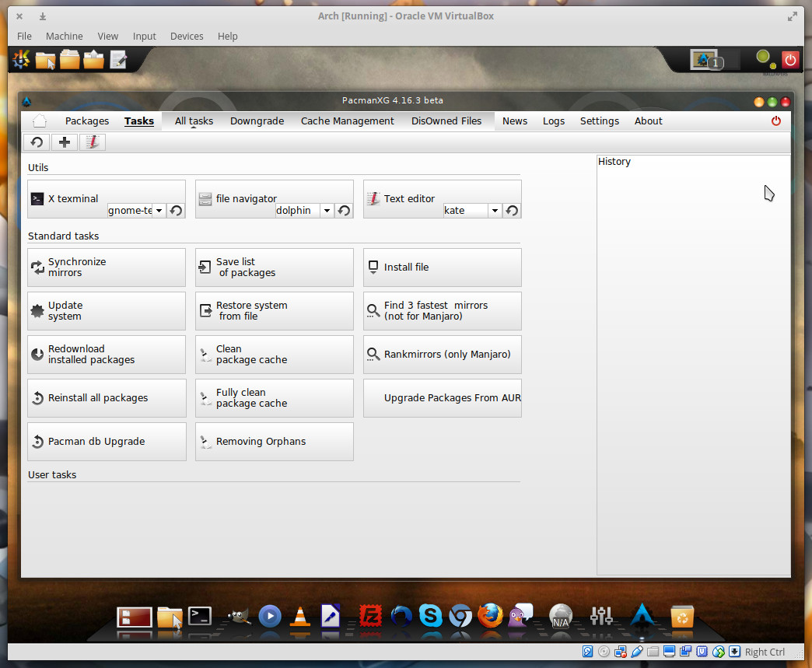Switch to the Logs tab

(x=554, y=121)
